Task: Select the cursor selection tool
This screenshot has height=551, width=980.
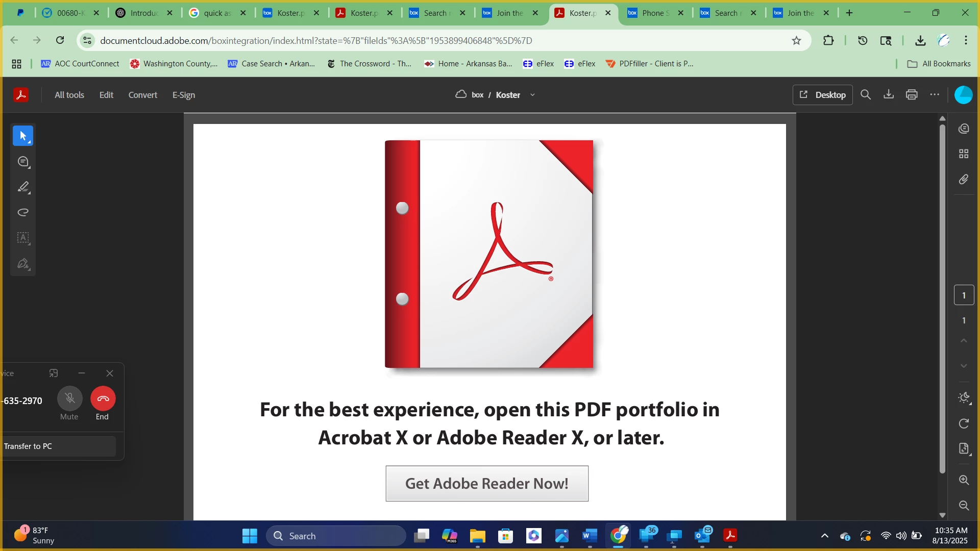Action: pos(23,136)
